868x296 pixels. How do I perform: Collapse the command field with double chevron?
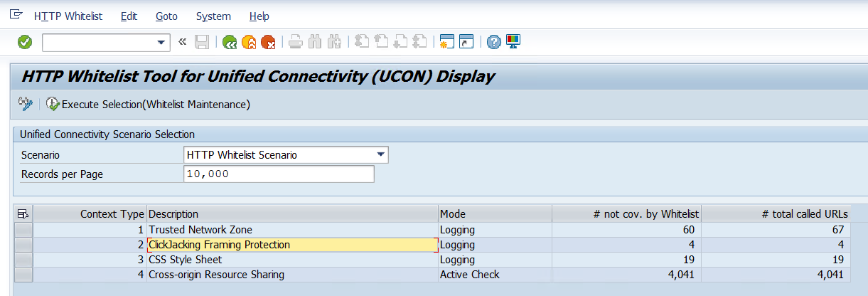click(x=183, y=43)
